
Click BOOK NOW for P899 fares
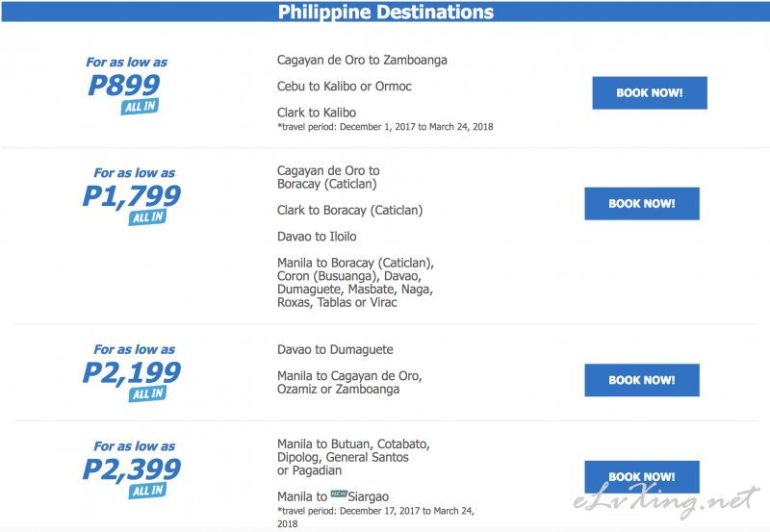point(649,92)
